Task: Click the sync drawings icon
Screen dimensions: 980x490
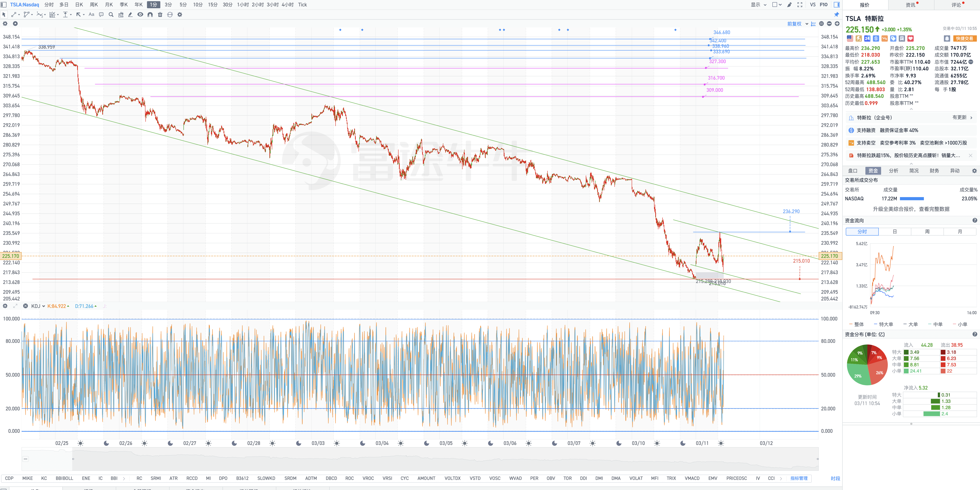Action: click(170, 15)
